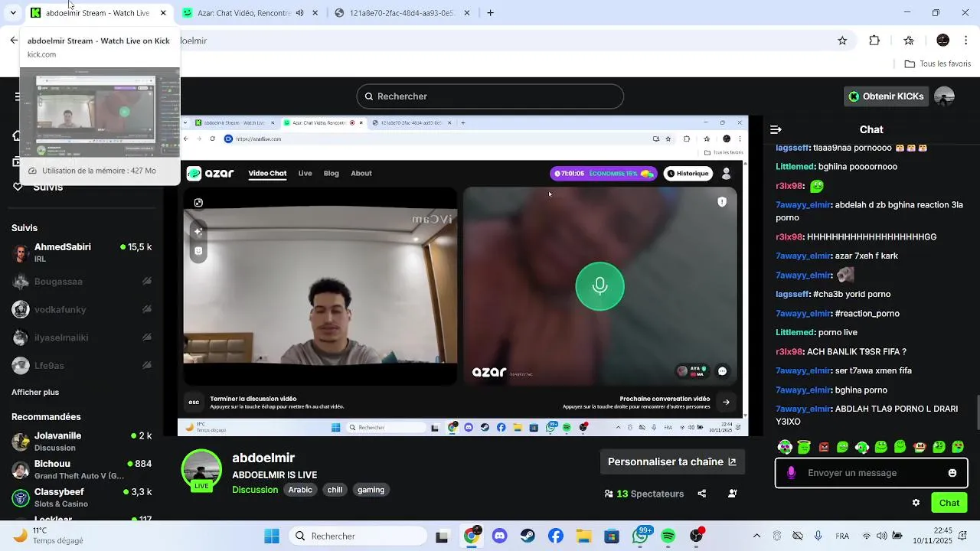Select ilyaselmaliki in the followed list
Image resolution: width=980 pixels, height=551 pixels.
coord(82,337)
